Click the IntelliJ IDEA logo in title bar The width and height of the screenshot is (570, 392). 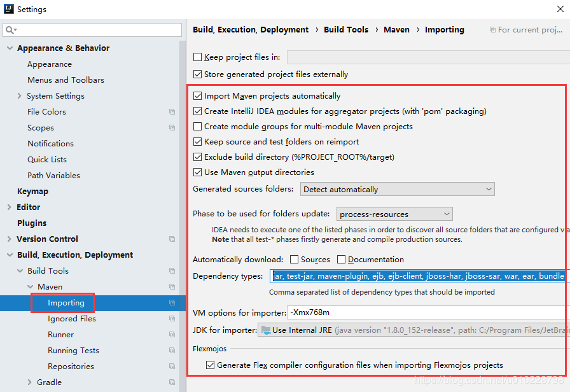click(x=8, y=9)
